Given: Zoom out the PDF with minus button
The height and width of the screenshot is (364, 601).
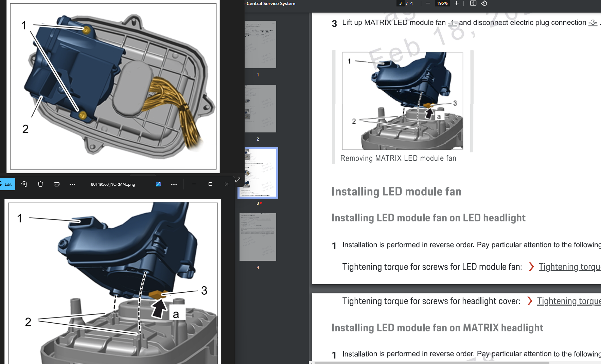Looking at the screenshot, I should tap(428, 3).
